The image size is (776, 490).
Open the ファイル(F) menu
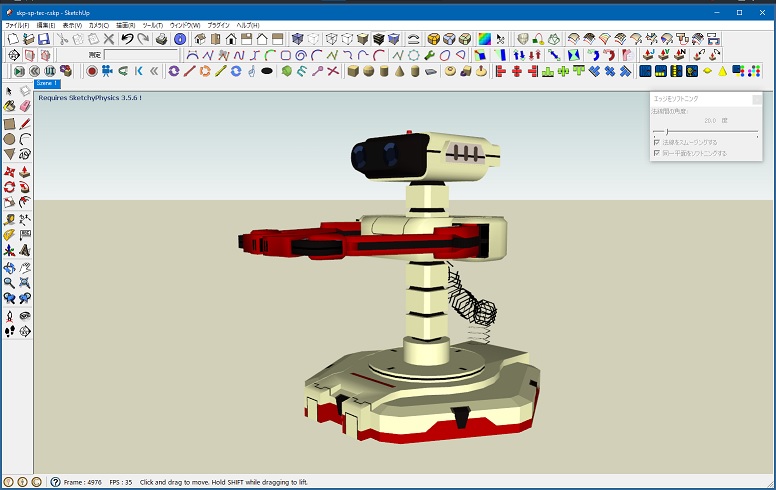(x=18, y=24)
